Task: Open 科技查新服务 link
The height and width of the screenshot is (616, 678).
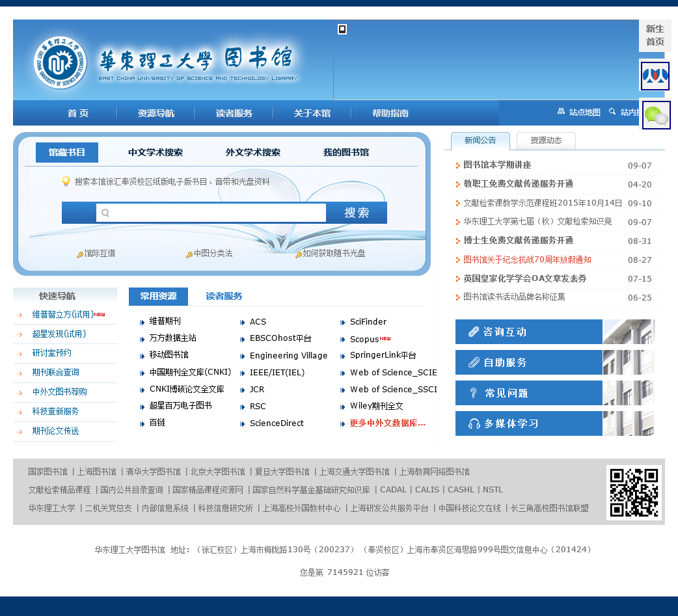Action: tap(55, 412)
